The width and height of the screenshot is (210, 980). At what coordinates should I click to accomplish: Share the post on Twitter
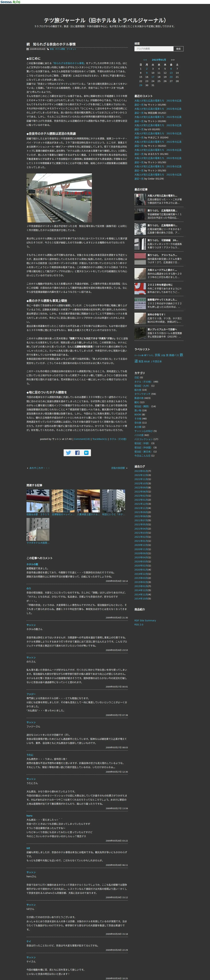[x=68, y=453]
